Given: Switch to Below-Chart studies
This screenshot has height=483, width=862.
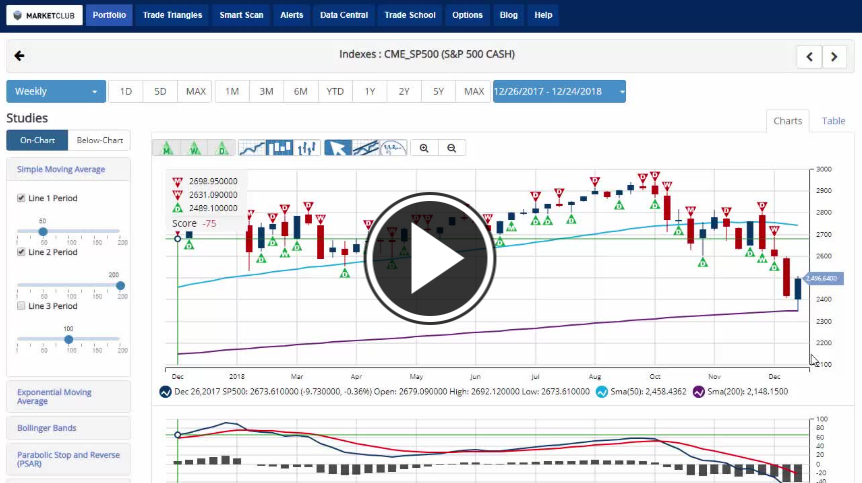Looking at the screenshot, I should 99,141.
